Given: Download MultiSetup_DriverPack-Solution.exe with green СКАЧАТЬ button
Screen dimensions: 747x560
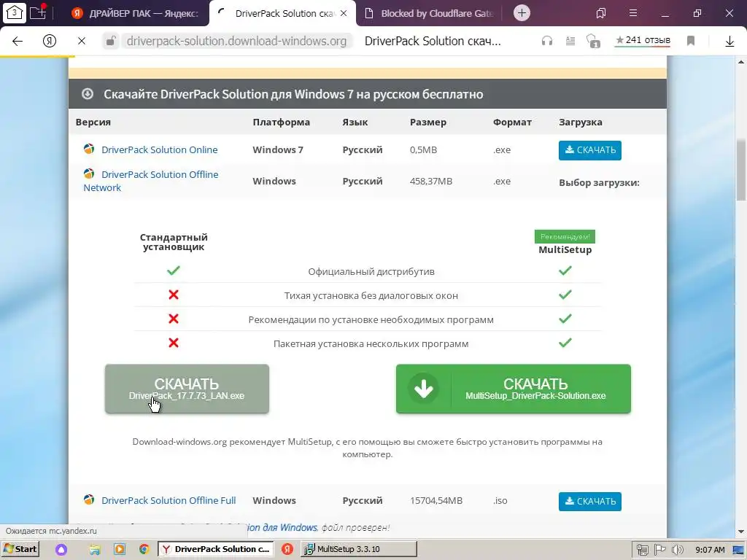Looking at the screenshot, I should [x=513, y=389].
